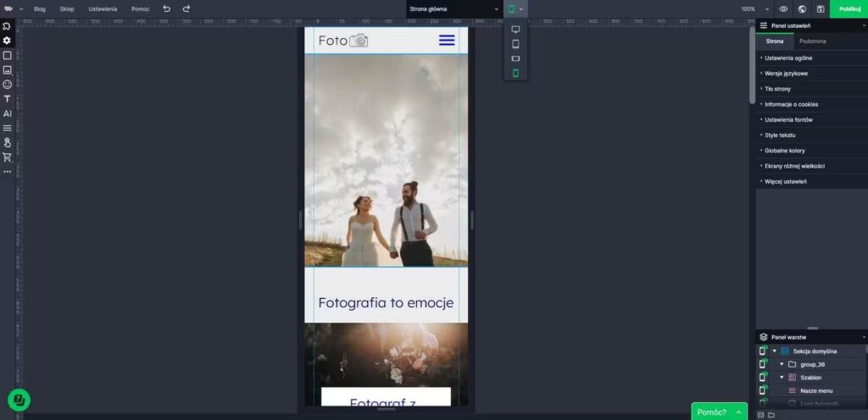Switch to the Podstrona tab
Image resolution: width=868 pixels, height=420 pixels.
(813, 41)
